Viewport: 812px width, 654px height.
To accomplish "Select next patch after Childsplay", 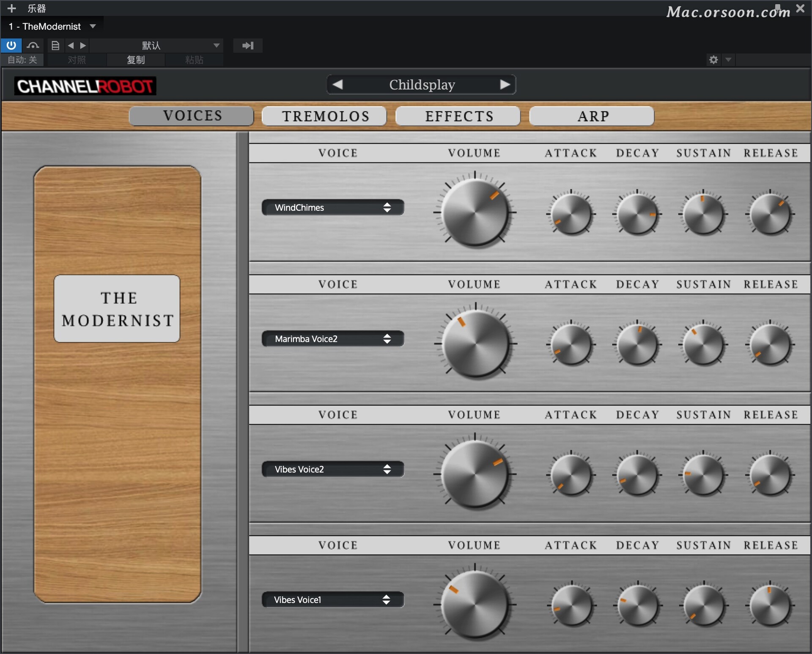I will (x=505, y=85).
